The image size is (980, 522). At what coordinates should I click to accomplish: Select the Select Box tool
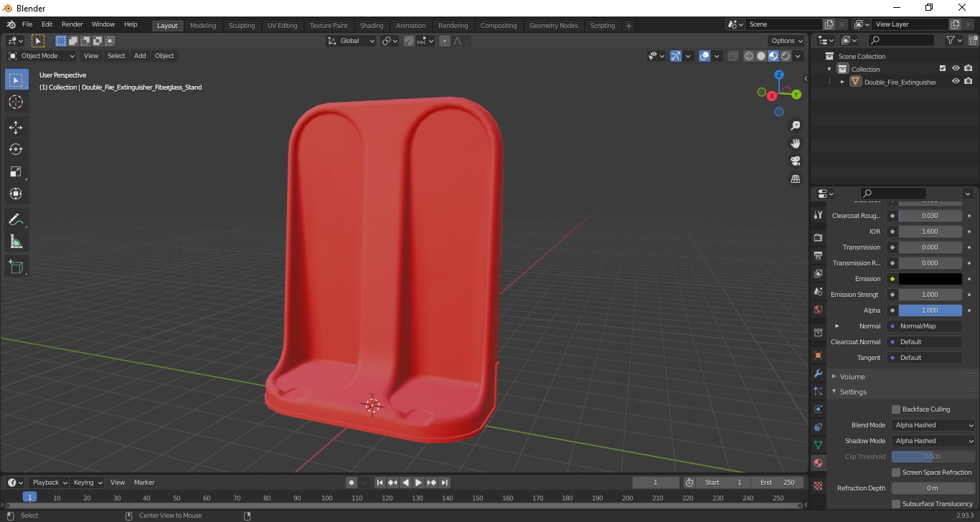point(16,80)
